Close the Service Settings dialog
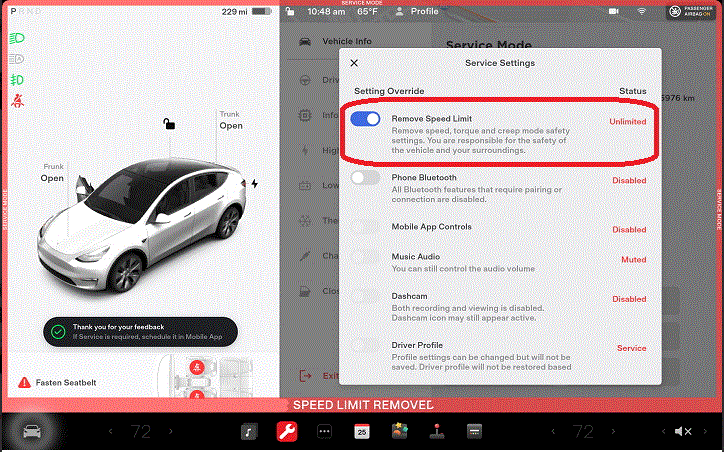Screen dimensions: 724x452 (x=354, y=63)
